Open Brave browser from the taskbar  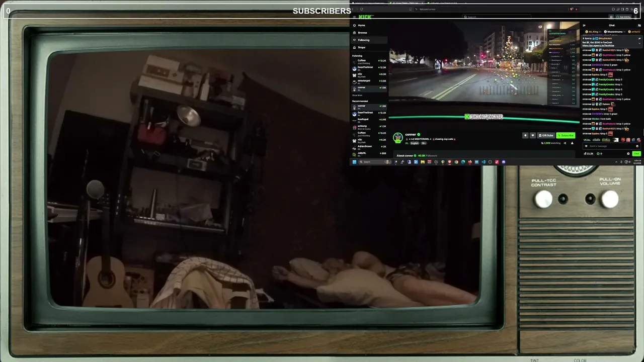click(450, 162)
